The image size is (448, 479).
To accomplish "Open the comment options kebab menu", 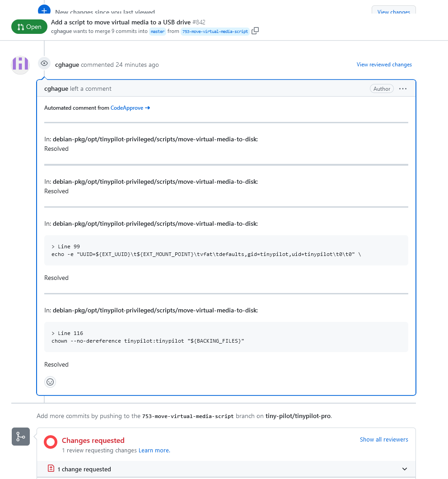I will click(402, 88).
